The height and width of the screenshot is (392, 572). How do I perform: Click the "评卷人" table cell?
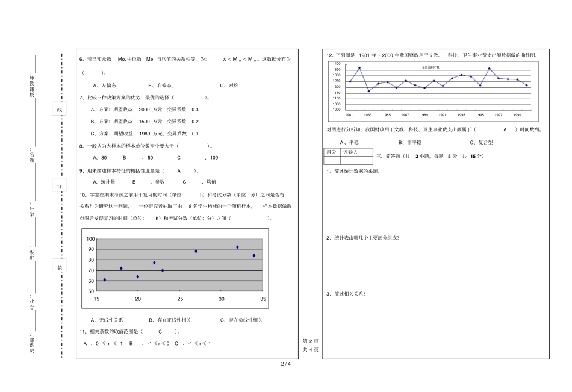coord(356,152)
